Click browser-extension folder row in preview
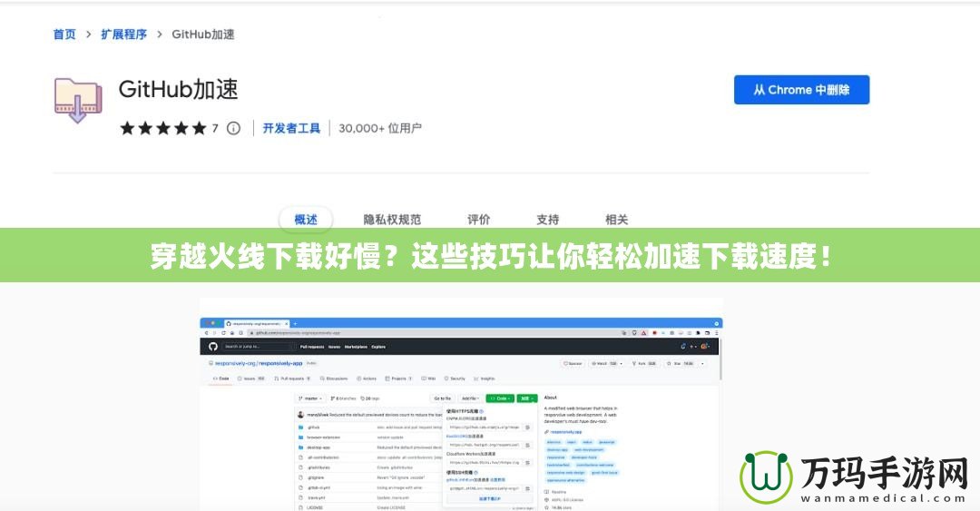The width and height of the screenshot is (980, 511). pos(368,437)
